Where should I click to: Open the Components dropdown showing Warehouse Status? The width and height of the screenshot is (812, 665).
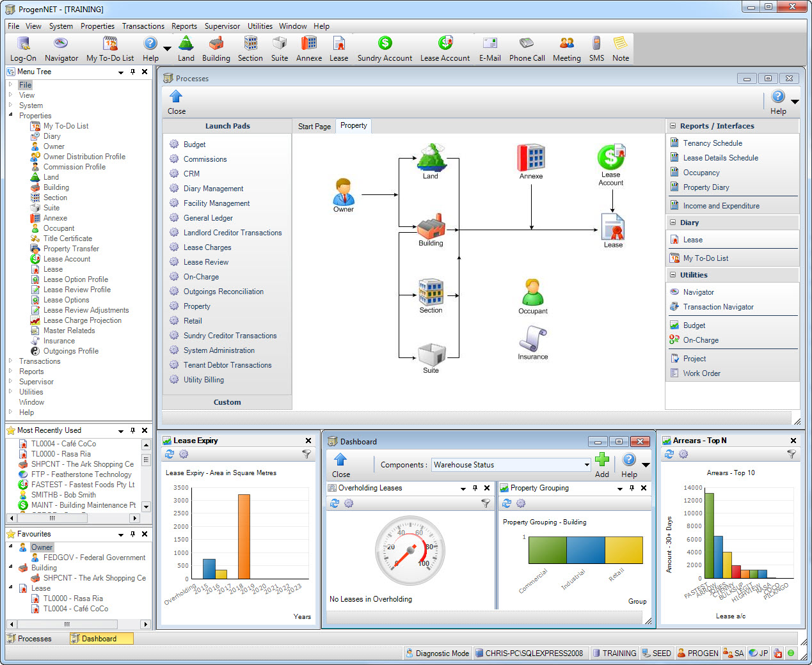[586, 464]
